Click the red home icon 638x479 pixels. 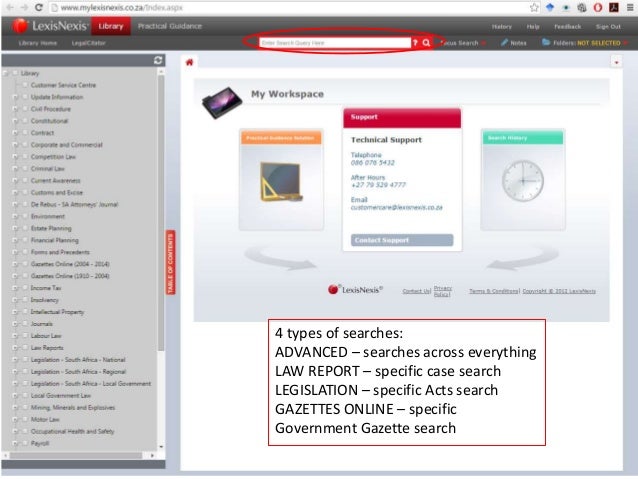(189, 62)
